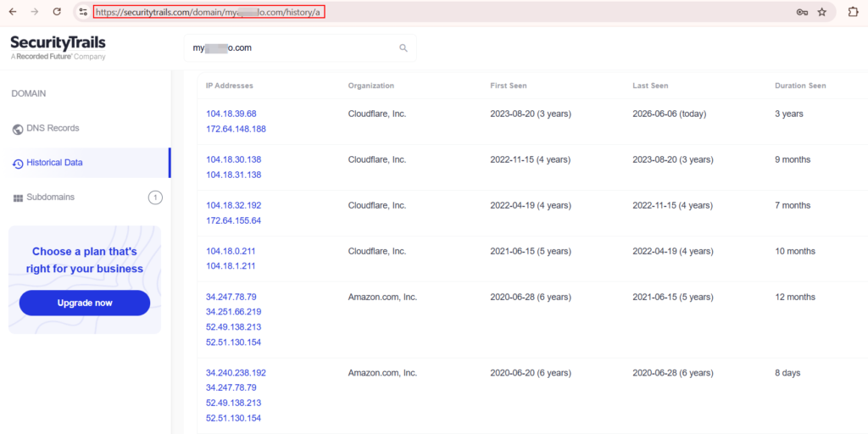Open IP address 34.251.66.219
The height and width of the screenshot is (434, 868).
pyautogui.click(x=234, y=312)
